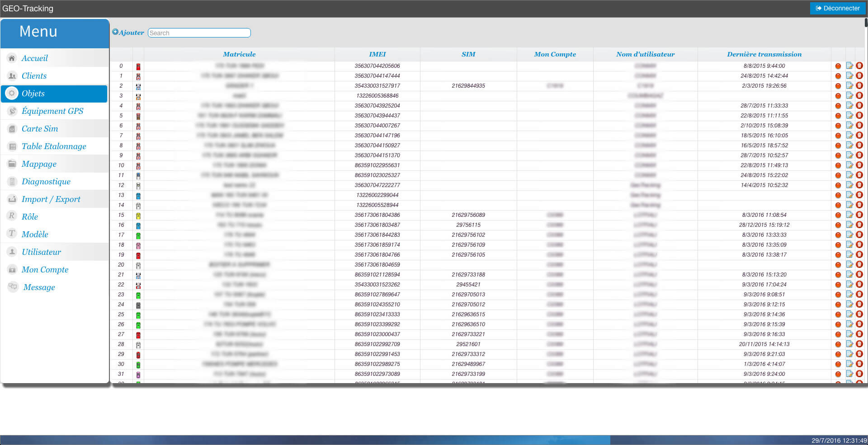Sort by the Matricule column header
868x445 pixels.
tap(239, 54)
